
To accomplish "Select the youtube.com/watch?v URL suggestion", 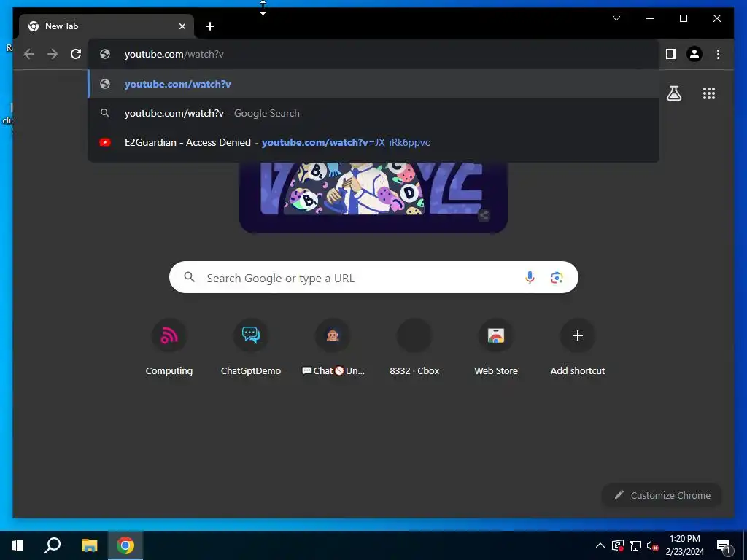I will coord(373,84).
